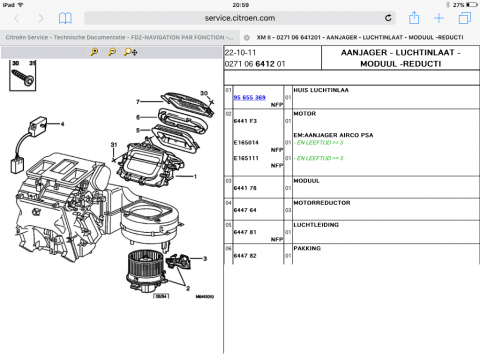Screen dimensions: 480x360
Task: Click the magnifier with move arrows icon
Action: click(x=130, y=52)
